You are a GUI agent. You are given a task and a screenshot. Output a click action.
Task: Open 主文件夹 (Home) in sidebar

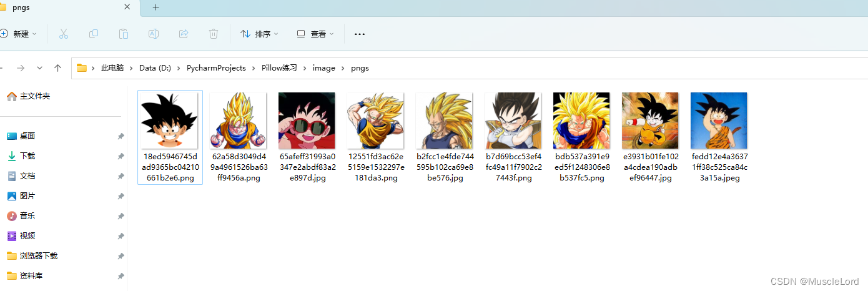[x=29, y=96]
